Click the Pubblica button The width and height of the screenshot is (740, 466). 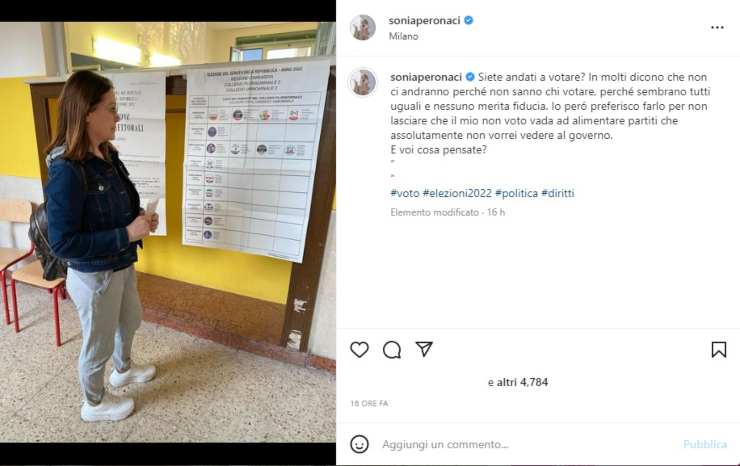[705, 444]
